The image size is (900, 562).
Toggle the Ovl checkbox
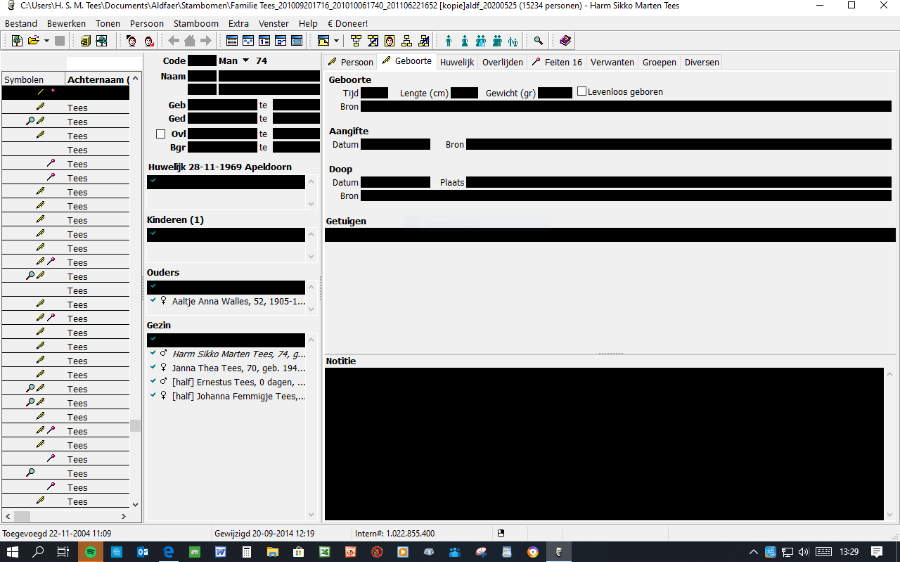coord(160,133)
